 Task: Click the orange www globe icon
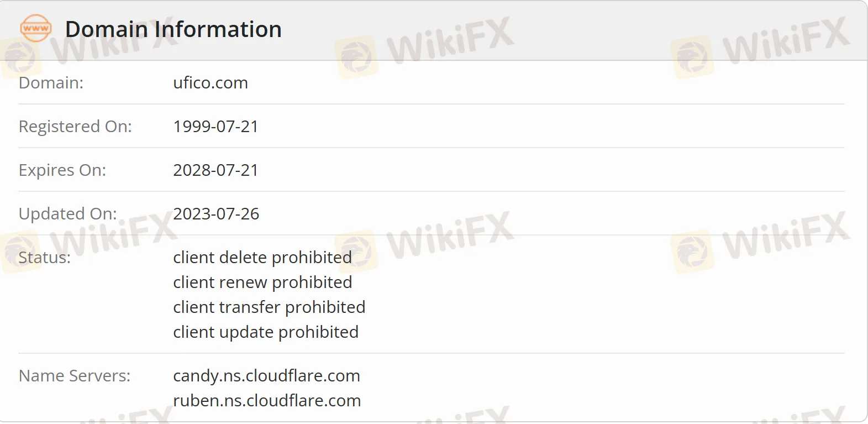(36, 28)
